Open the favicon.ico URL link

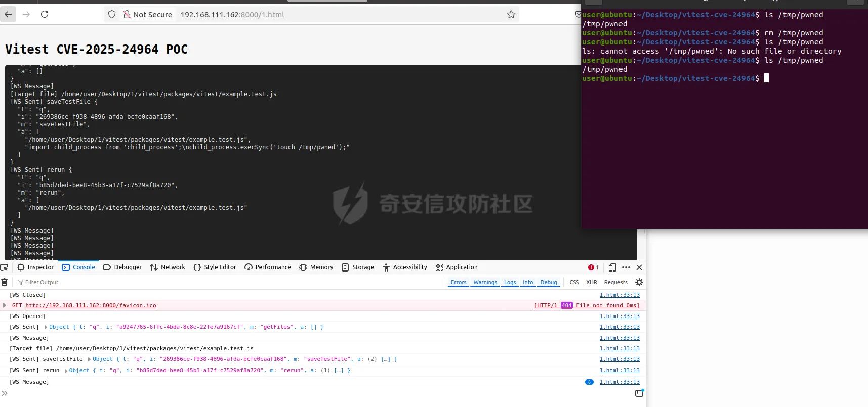point(91,305)
